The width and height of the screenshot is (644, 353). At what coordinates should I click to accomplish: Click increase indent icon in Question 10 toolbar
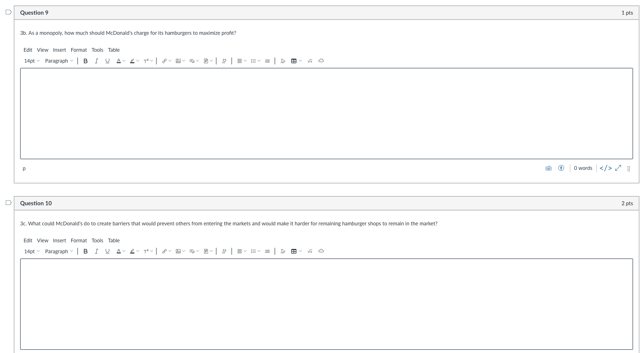[267, 251]
